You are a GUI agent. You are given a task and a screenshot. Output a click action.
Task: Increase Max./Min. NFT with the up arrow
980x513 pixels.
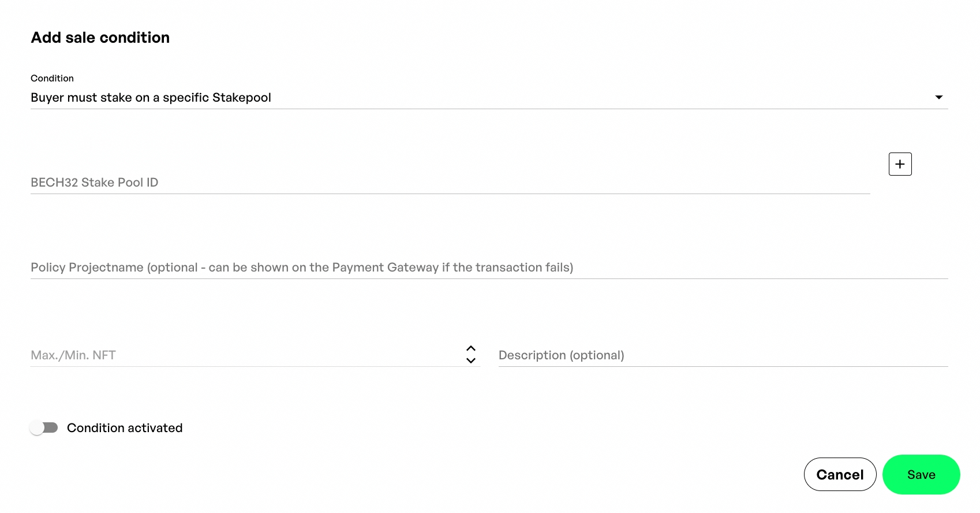471,348
